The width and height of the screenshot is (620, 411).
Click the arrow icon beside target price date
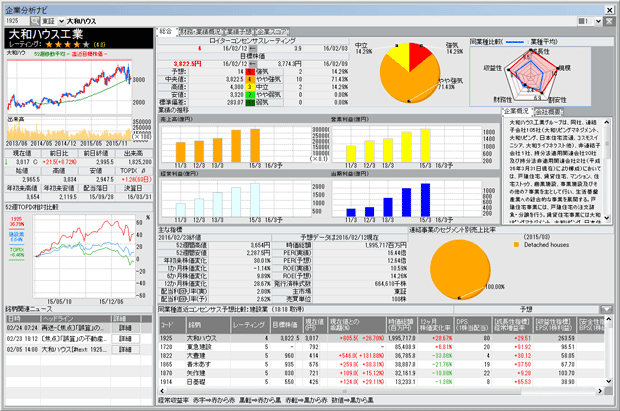(253, 64)
